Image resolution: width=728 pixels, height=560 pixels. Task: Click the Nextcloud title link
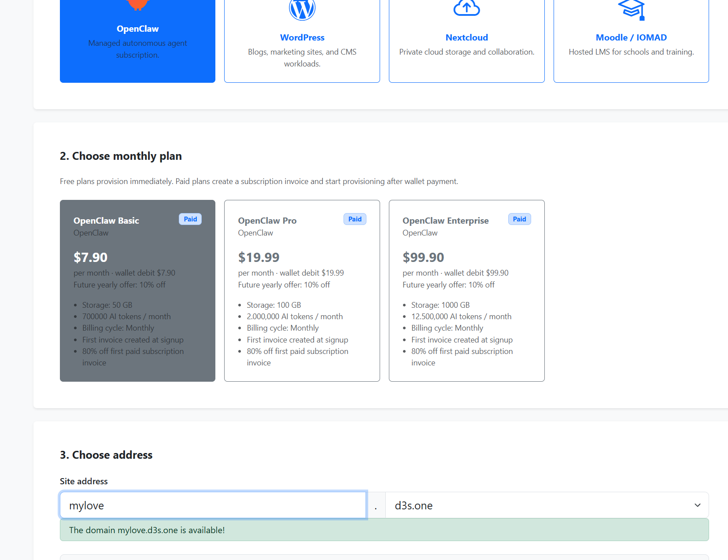pyautogui.click(x=466, y=37)
